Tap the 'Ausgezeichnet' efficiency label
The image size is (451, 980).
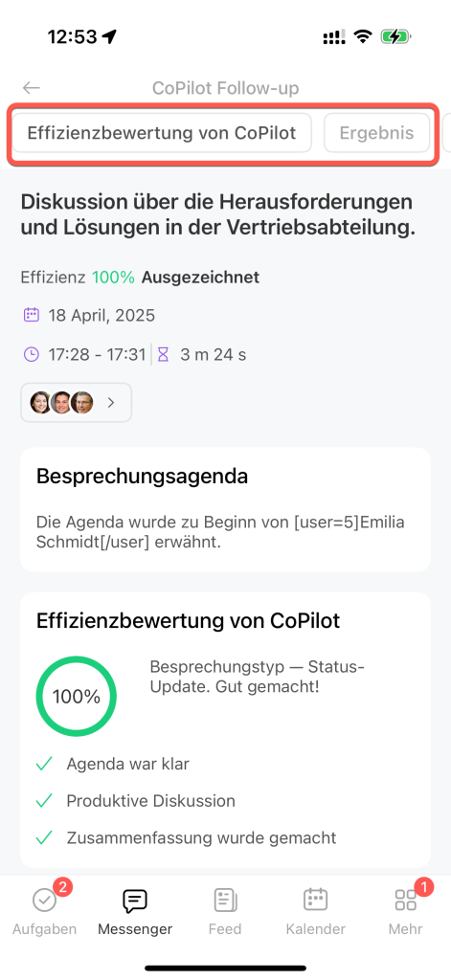[x=200, y=278]
